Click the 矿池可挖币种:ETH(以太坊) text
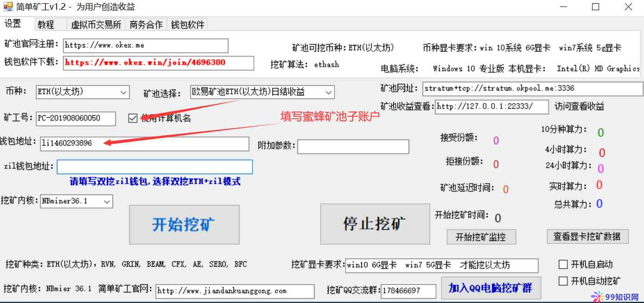The height and width of the screenshot is (303, 644). pos(343,48)
